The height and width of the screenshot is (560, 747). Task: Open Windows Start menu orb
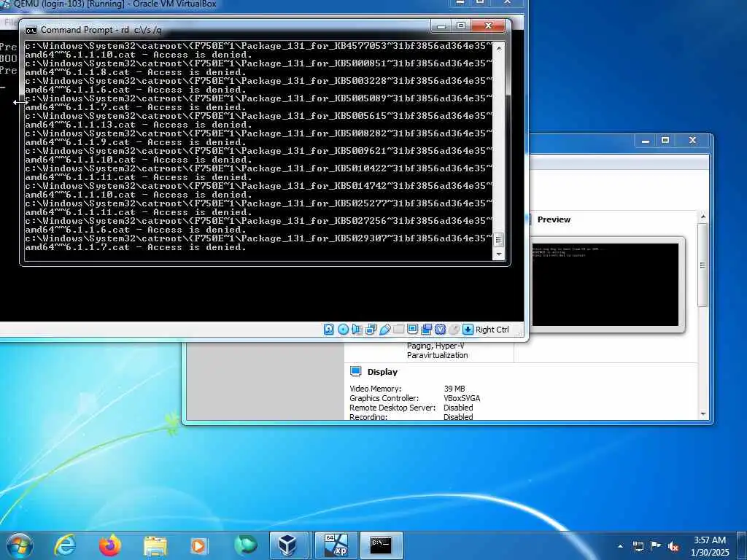pyautogui.click(x=20, y=545)
